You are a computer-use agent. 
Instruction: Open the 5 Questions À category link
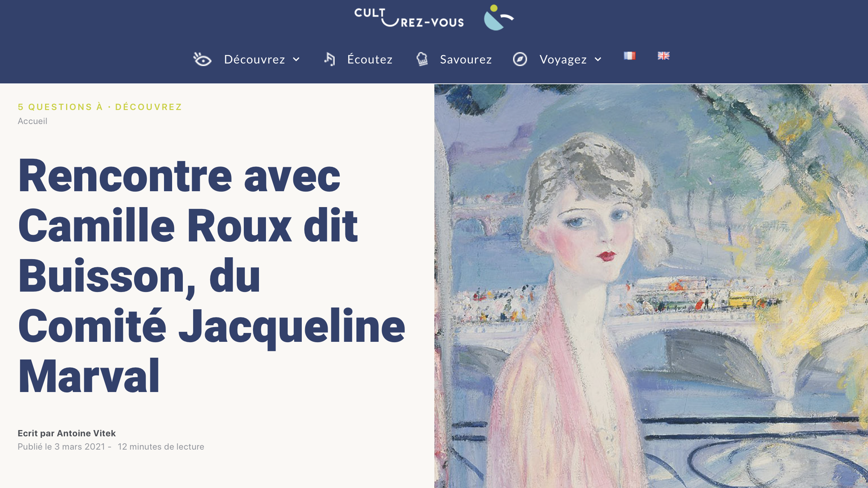(x=60, y=107)
